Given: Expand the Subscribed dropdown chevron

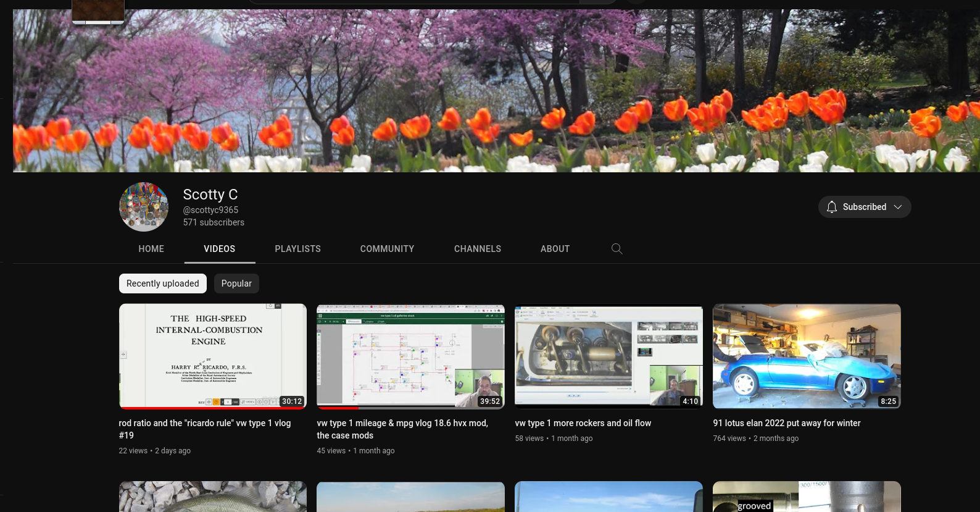Looking at the screenshot, I should [898, 207].
